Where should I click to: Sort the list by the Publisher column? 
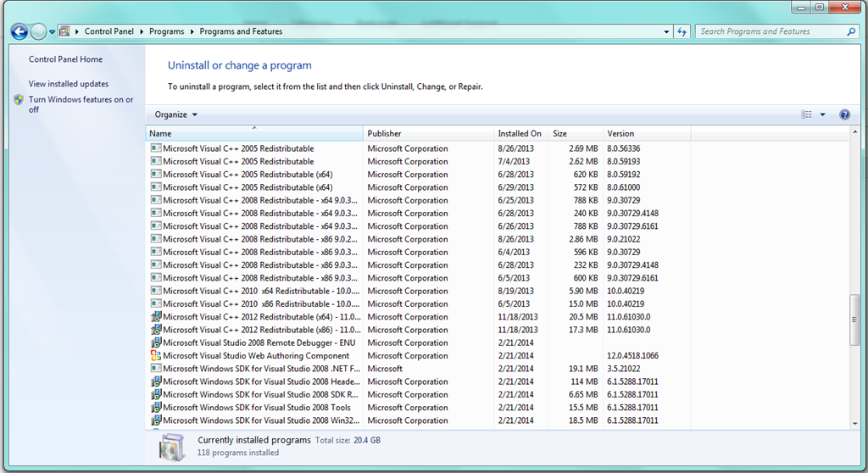coord(428,133)
